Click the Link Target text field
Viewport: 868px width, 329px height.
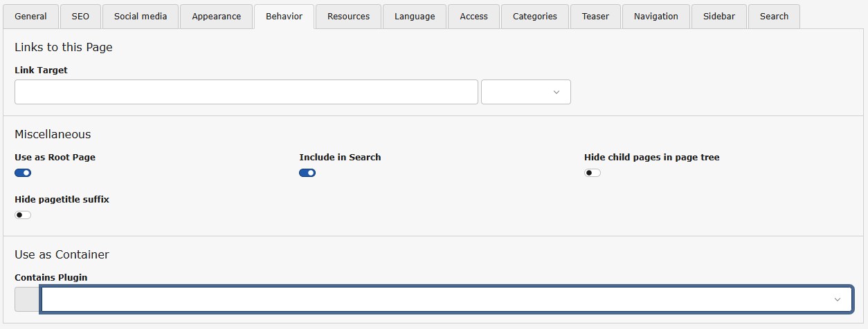pos(246,92)
